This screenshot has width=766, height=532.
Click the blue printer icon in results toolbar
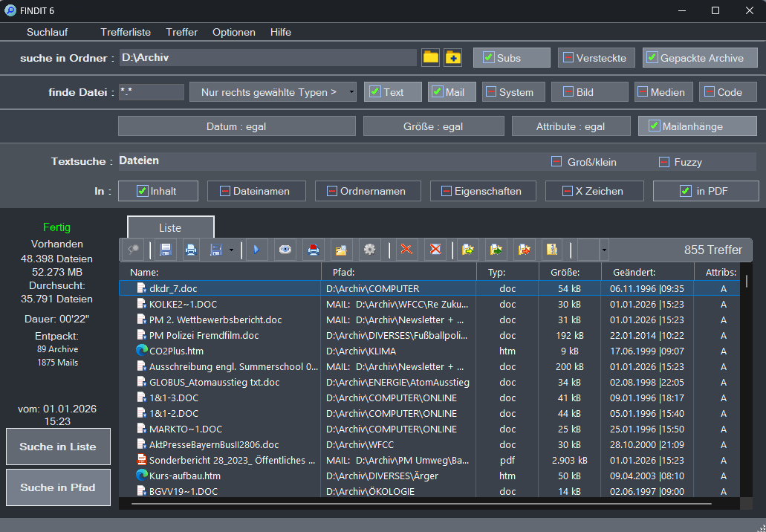click(191, 250)
